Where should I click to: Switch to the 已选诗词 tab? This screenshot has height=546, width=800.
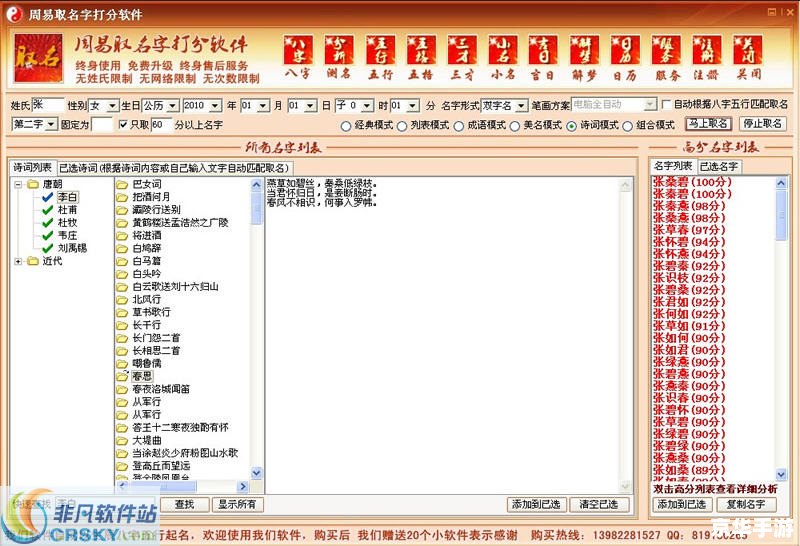(174, 168)
